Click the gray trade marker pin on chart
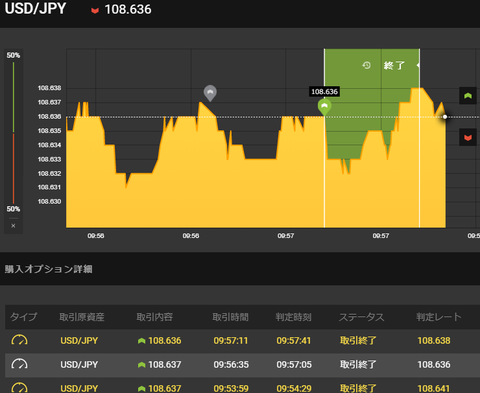 tap(210, 93)
